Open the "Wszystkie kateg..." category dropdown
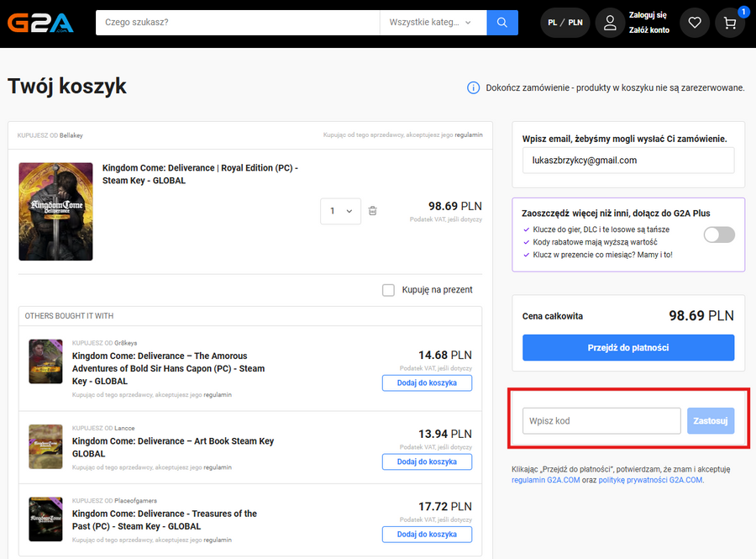756x559 pixels. coord(433,23)
